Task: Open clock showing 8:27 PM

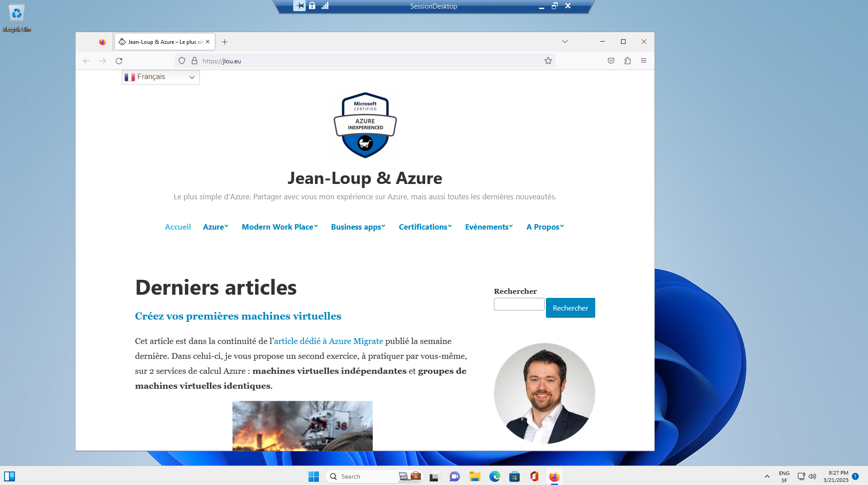Action: click(x=836, y=476)
